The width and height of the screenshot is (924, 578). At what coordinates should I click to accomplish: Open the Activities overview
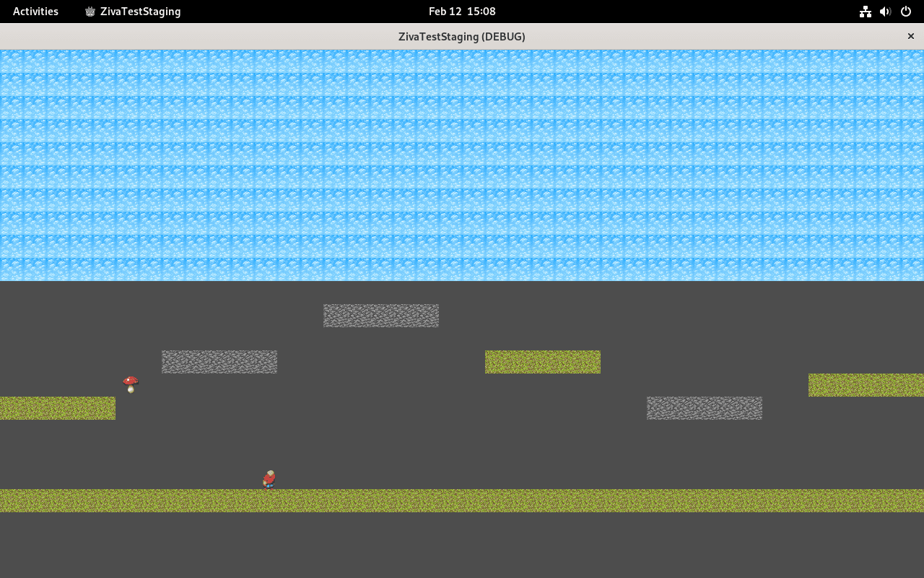click(x=35, y=11)
